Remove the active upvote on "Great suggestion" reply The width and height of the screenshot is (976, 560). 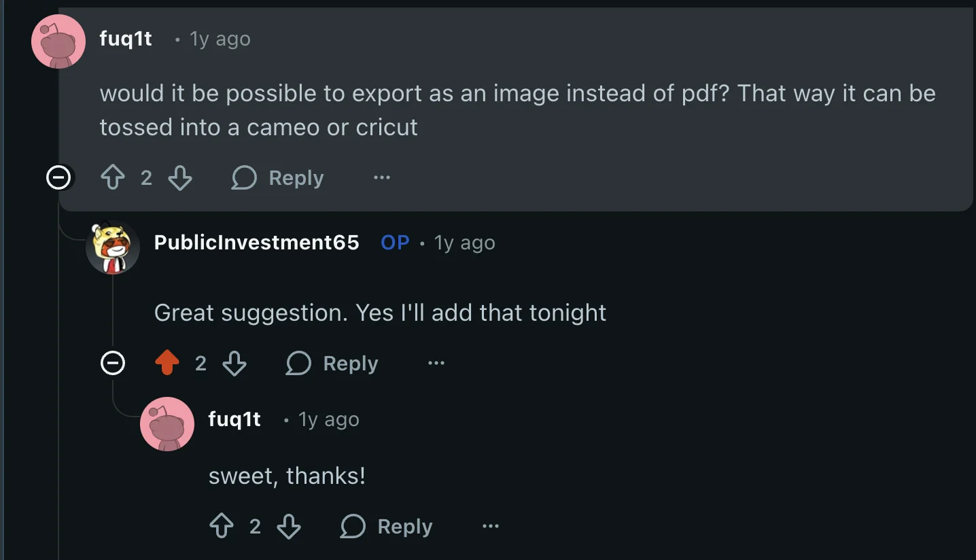pos(167,363)
